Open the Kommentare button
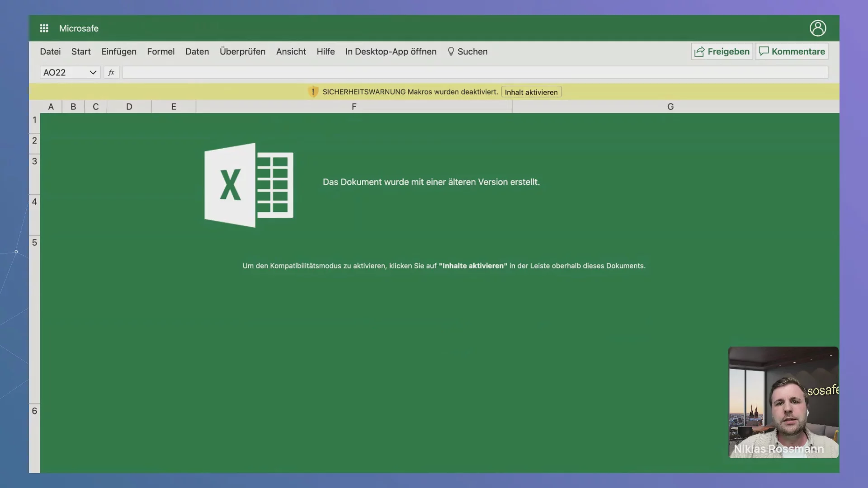 click(x=792, y=52)
